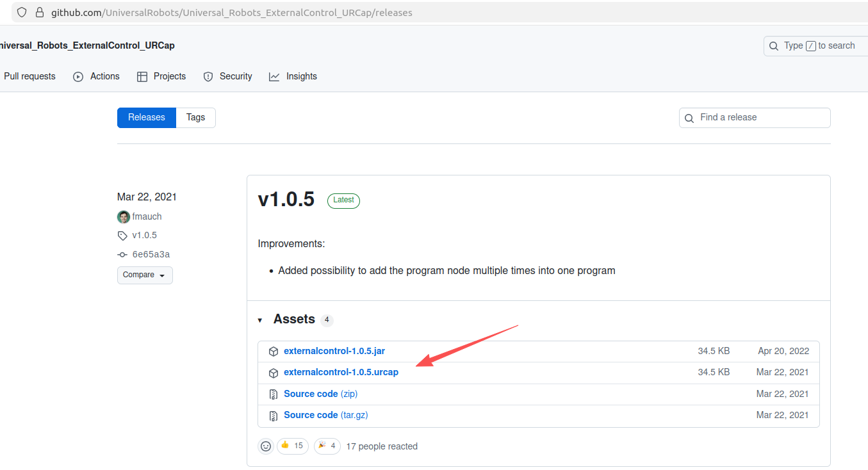Screen dimensions: 868x470
Task: Open the v1.0.5 release title
Action: pos(286,199)
